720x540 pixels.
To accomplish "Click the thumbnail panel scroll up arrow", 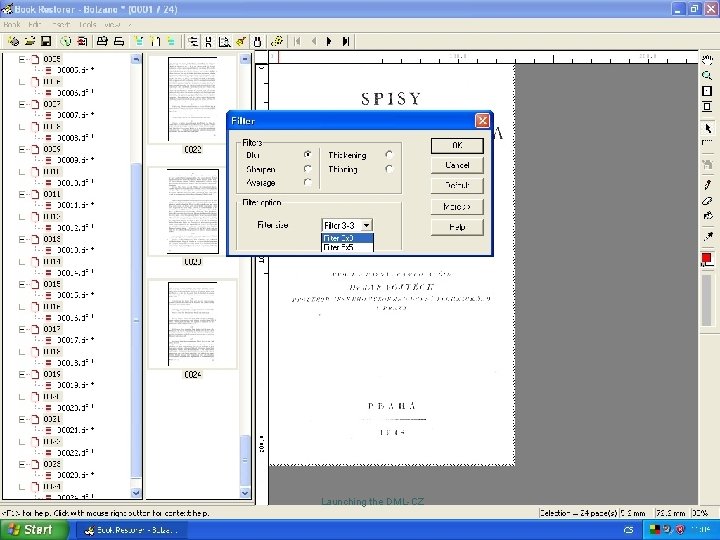I will (x=245, y=59).
